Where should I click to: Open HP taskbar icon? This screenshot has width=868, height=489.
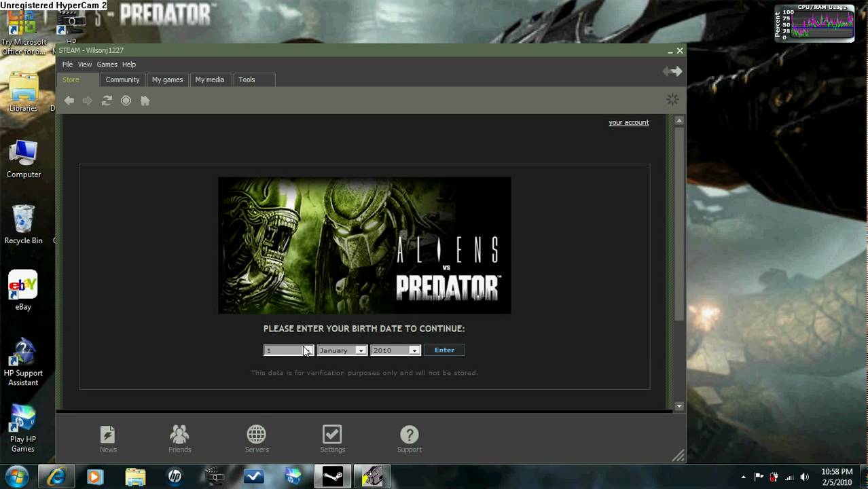[175, 477]
